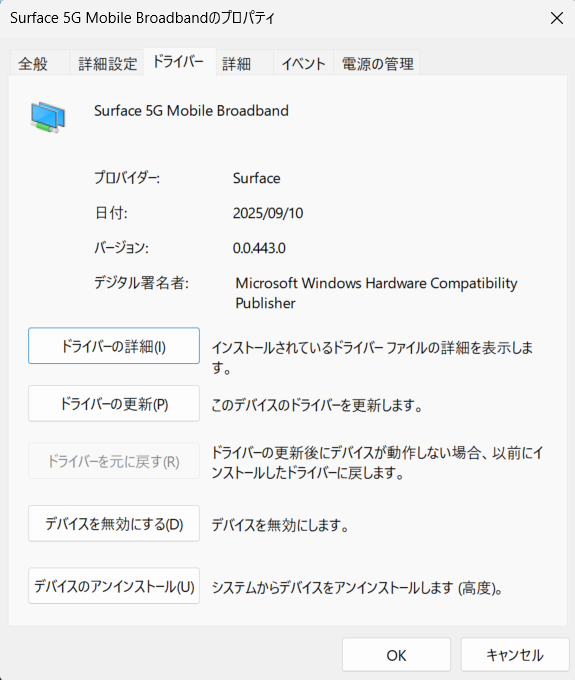
Task: Click the デバイスを無効にします description text
Action: [x=280, y=525]
